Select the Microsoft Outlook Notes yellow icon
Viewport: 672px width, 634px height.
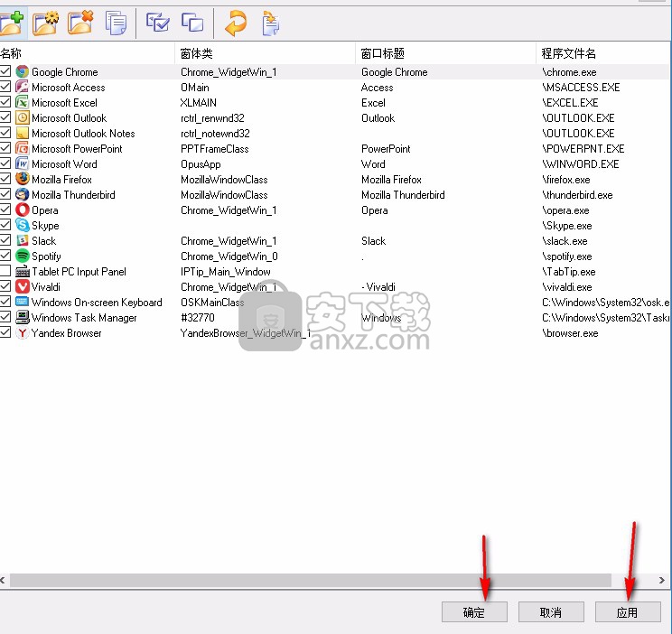(23, 133)
